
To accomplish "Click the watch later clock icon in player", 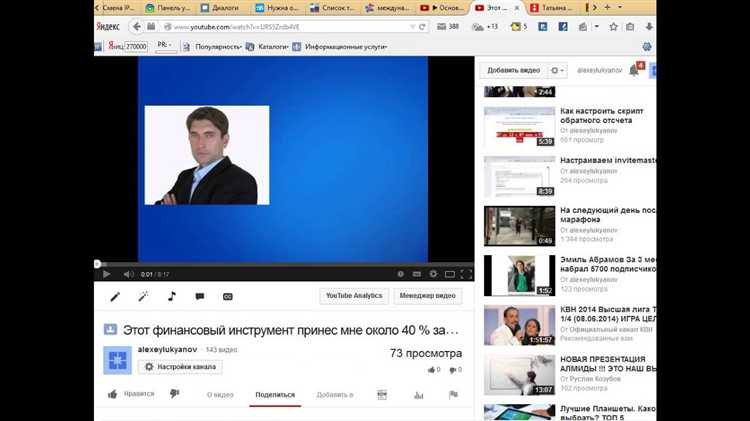I will coord(401,274).
